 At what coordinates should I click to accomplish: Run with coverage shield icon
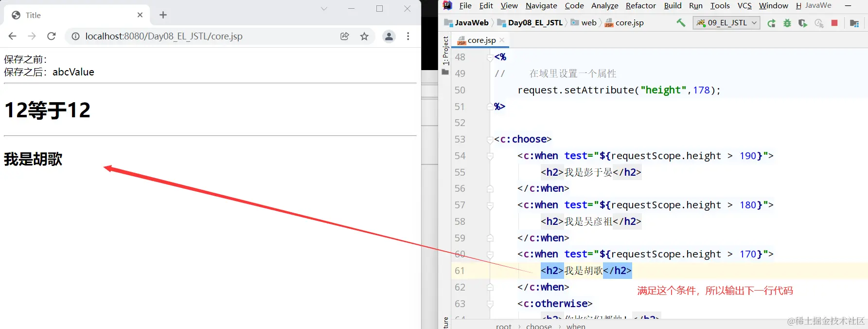pyautogui.click(x=803, y=23)
